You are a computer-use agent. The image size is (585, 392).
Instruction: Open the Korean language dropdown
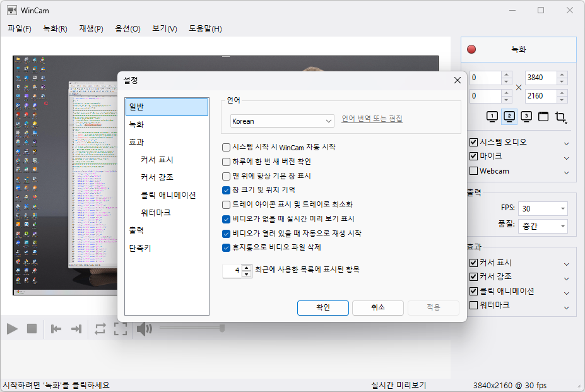[x=282, y=121]
